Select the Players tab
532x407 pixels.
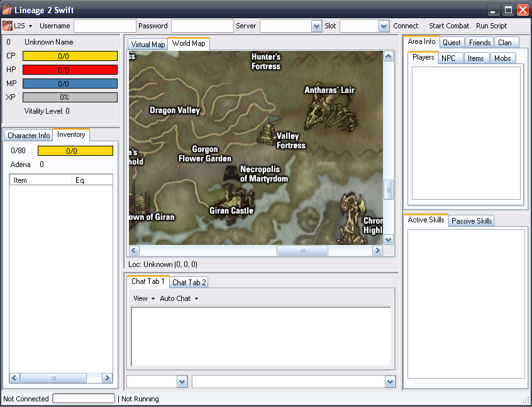423,57
